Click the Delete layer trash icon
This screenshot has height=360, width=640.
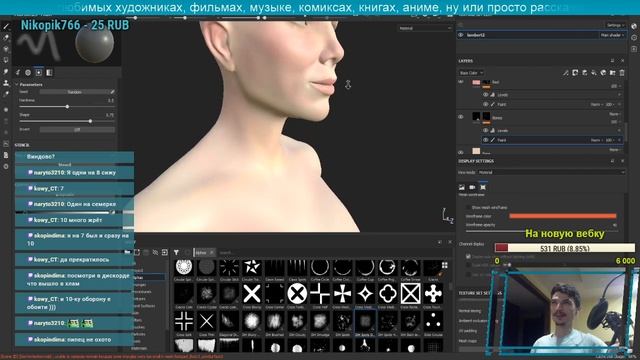(x=622, y=73)
